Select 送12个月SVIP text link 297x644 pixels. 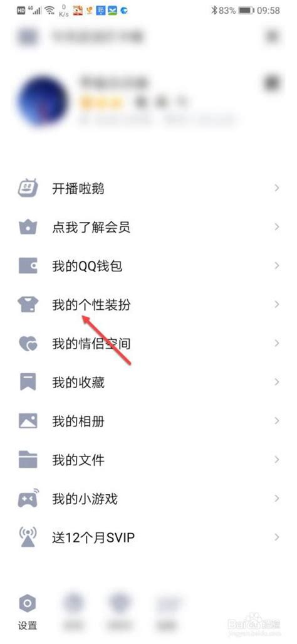(93, 537)
